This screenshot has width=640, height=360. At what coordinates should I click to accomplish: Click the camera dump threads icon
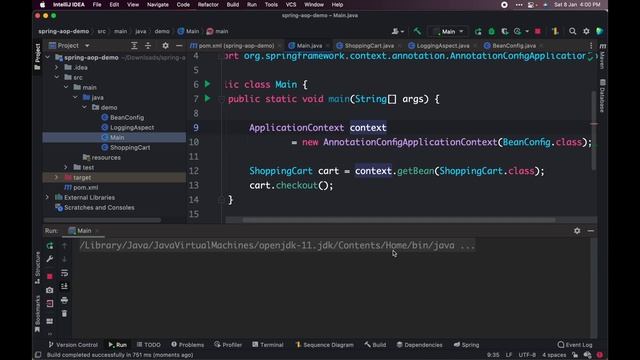[x=50, y=290]
